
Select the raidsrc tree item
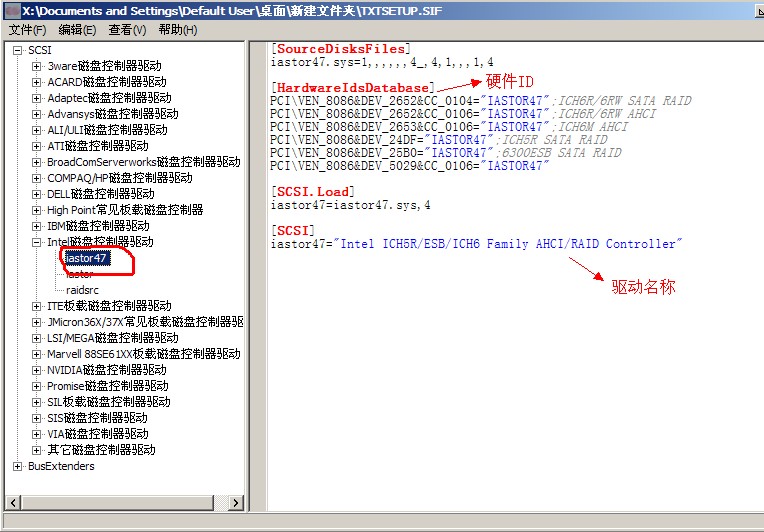tap(82, 290)
